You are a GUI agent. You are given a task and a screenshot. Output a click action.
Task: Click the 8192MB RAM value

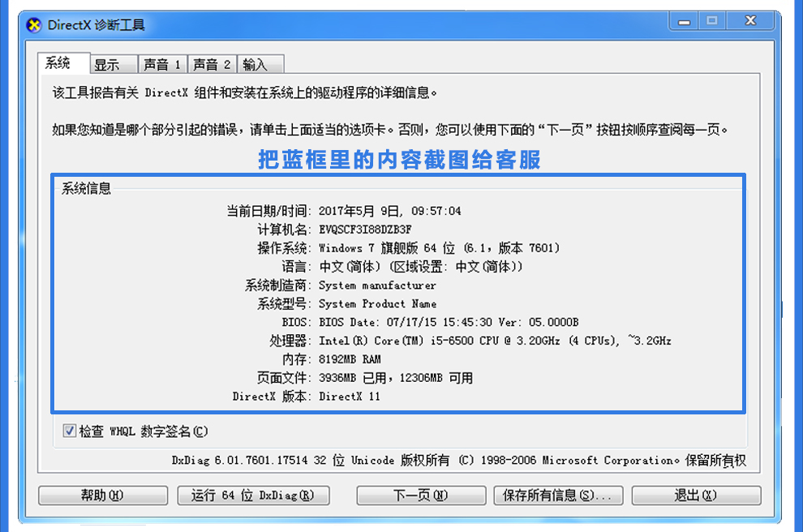(350, 359)
